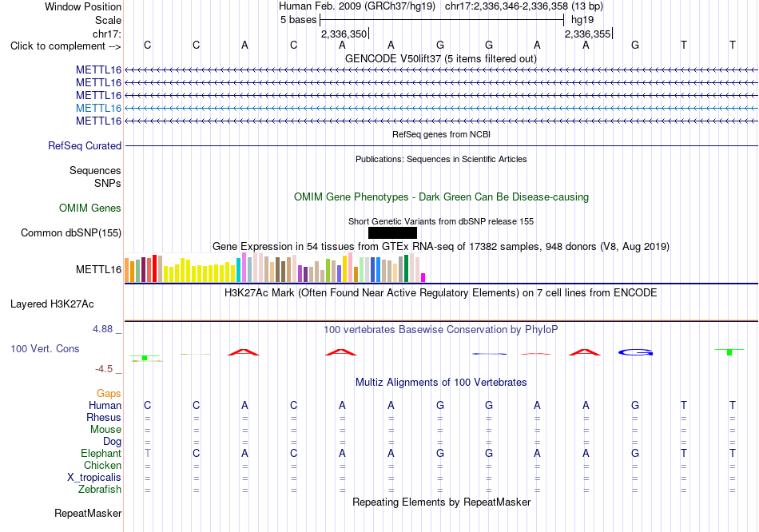The width and height of the screenshot is (759, 532).
Task: Click the Scale track label
Action: (108, 20)
